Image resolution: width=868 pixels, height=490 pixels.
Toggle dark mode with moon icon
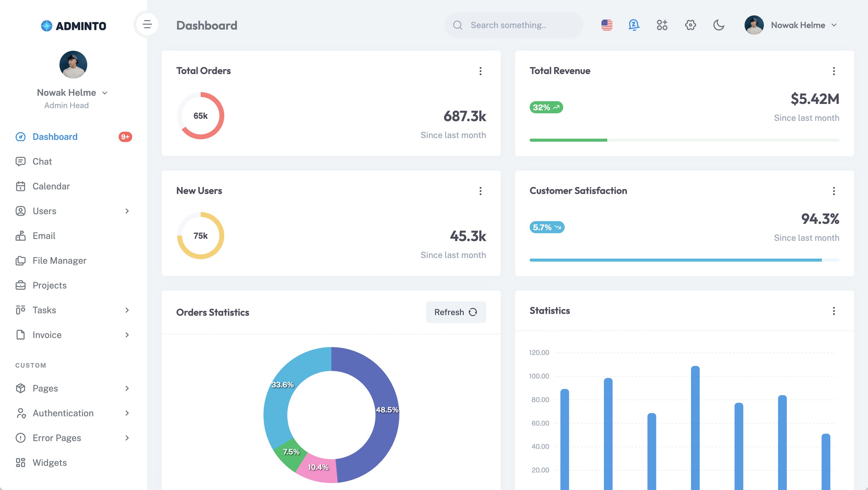pos(718,25)
